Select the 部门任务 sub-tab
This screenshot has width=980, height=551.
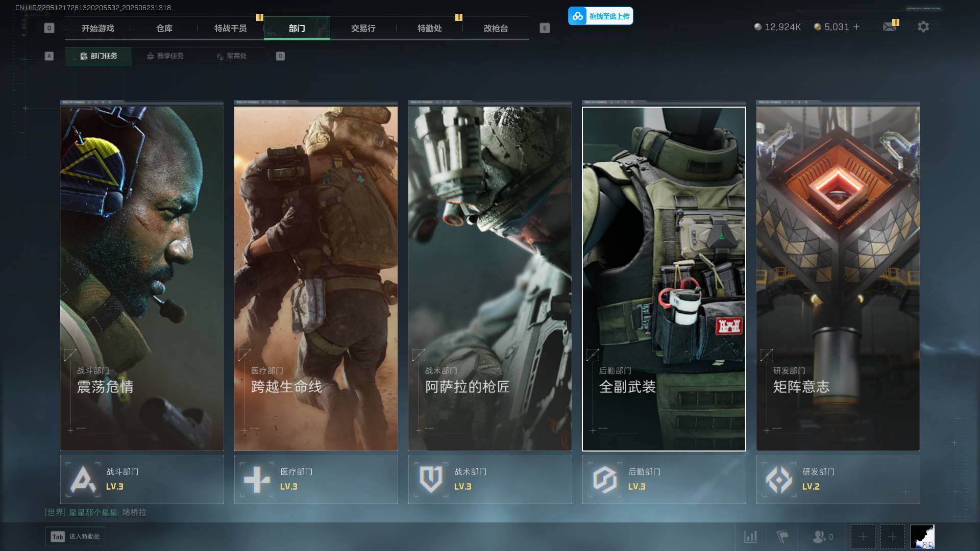(99, 56)
